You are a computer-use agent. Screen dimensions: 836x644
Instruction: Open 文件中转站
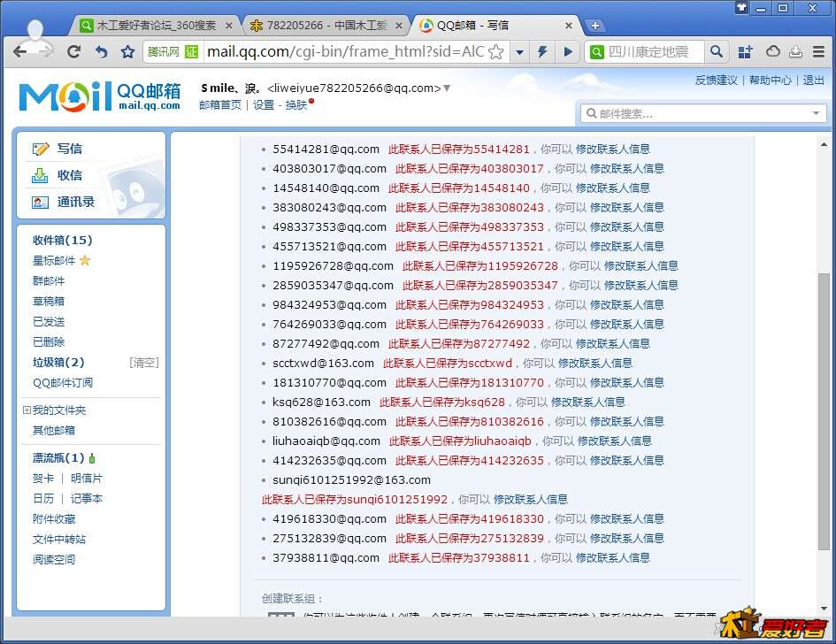pyautogui.click(x=59, y=539)
